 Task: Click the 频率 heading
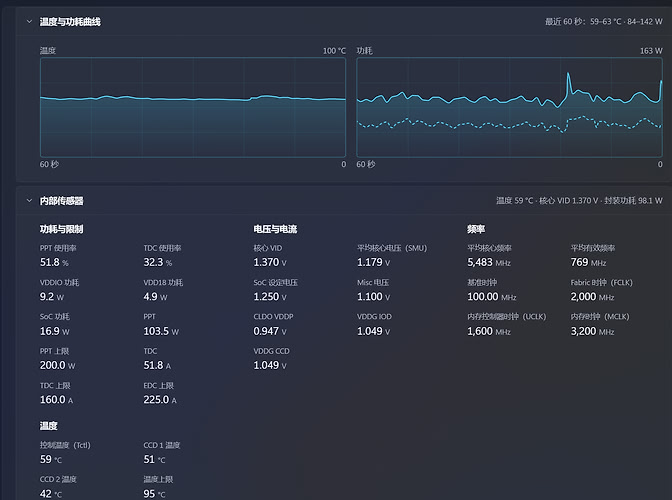tap(476, 229)
